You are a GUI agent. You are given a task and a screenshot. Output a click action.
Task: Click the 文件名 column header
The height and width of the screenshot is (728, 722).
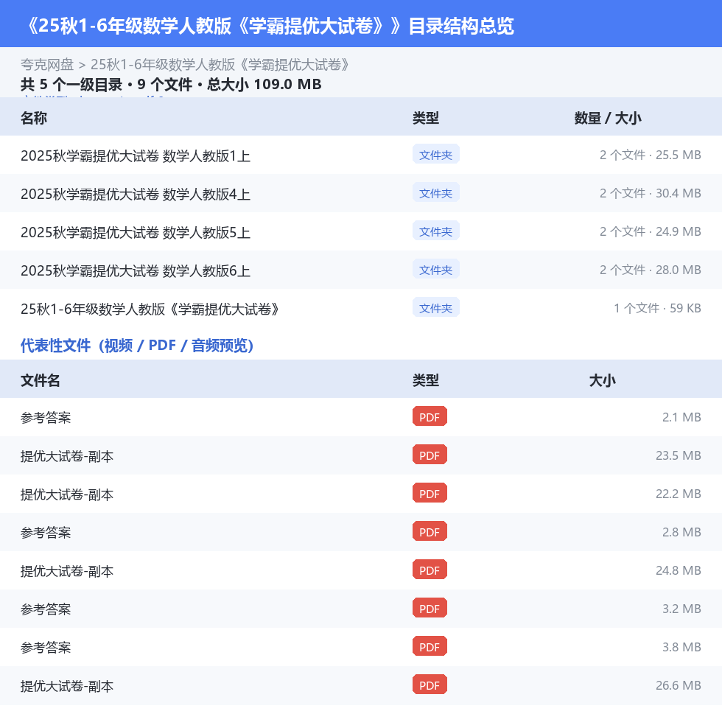[x=41, y=380]
